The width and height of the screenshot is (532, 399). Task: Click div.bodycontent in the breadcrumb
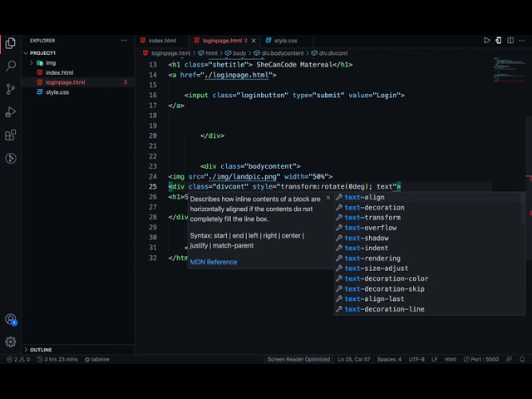pos(283,53)
